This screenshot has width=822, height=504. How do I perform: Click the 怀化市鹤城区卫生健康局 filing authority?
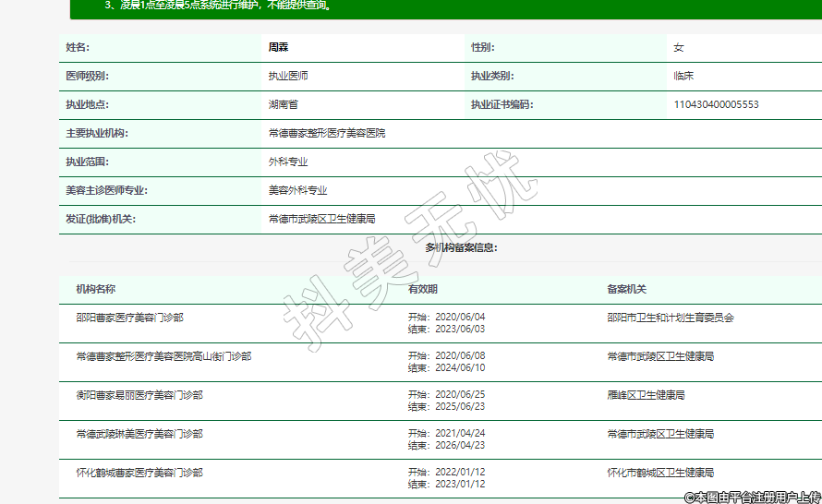click(660, 472)
